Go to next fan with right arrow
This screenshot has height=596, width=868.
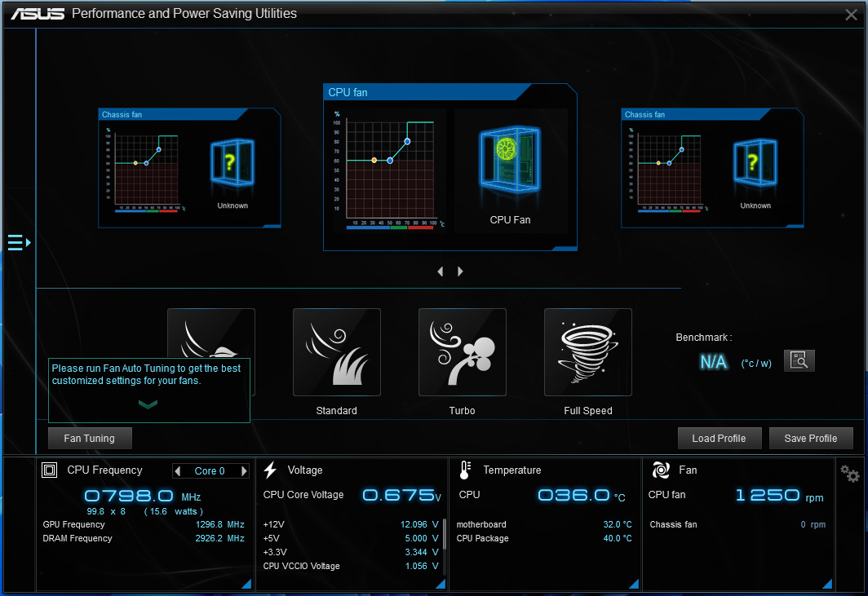[x=460, y=272]
